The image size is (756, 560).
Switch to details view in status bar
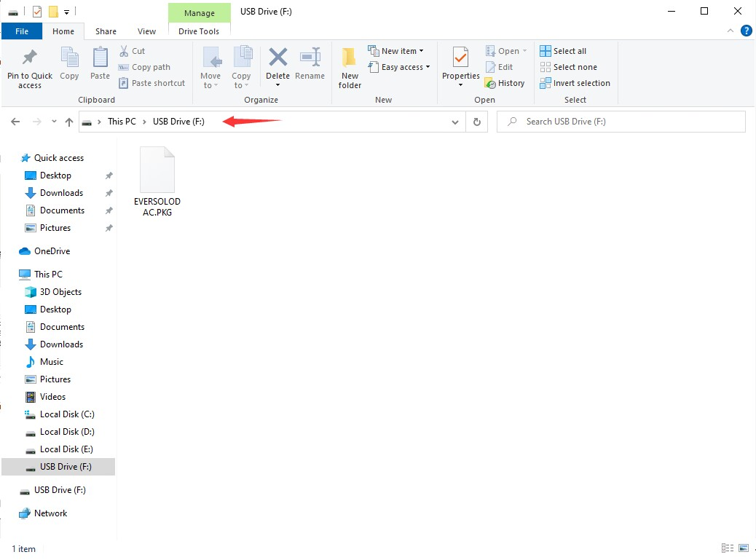click(x=727, y=548)
